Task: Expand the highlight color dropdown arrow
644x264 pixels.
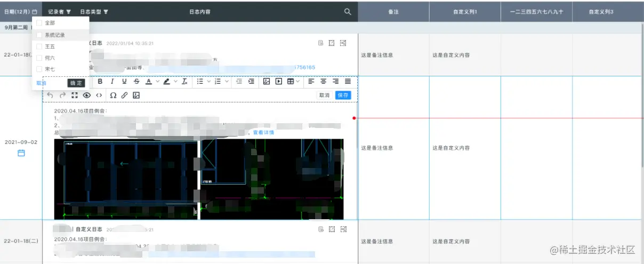Action: pyautogui.click(x=175, y=82)
